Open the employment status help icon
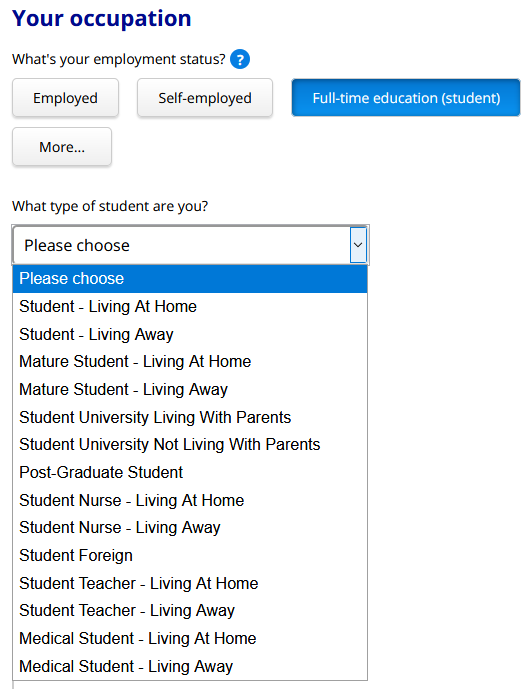Screen dimensions: 530x689 pyautogui.click(x=240, y=59)
